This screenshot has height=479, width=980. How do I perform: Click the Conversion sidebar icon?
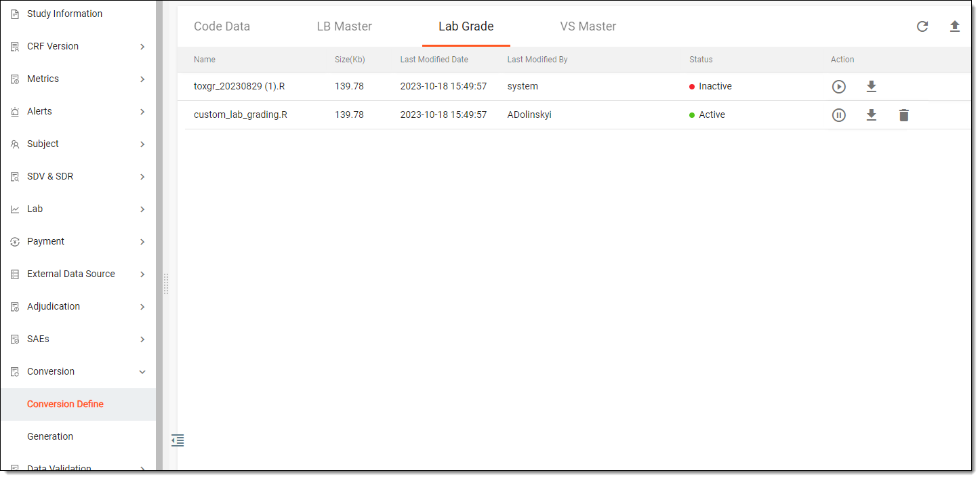pyautogui.click(x=15, y=372)
